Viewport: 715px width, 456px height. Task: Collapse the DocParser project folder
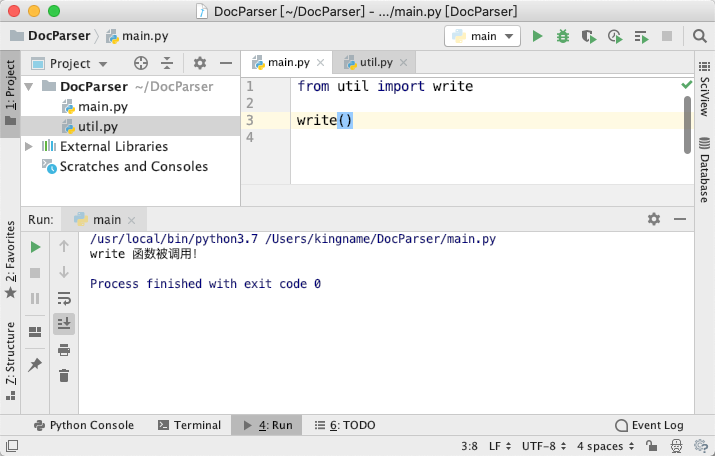click(29, 86)
